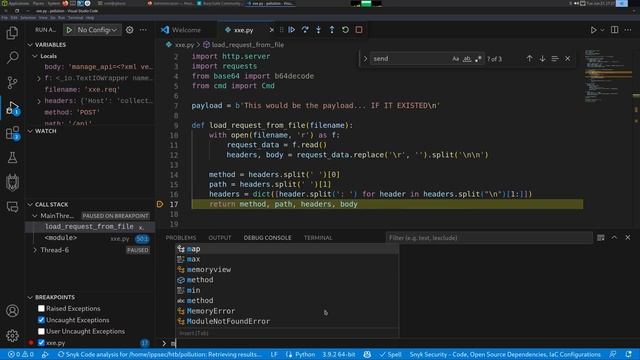Click Spell checker status item

[391, 354]
